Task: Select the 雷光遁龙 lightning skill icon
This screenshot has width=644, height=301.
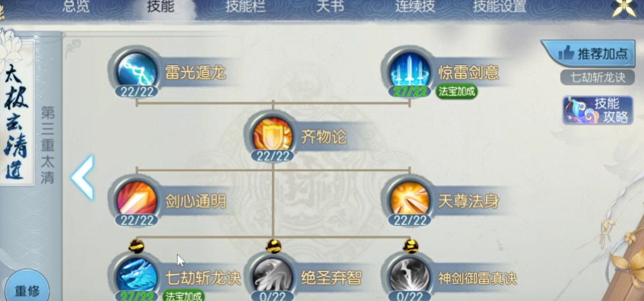Action: pyautogui.click(x=136, y=70)
